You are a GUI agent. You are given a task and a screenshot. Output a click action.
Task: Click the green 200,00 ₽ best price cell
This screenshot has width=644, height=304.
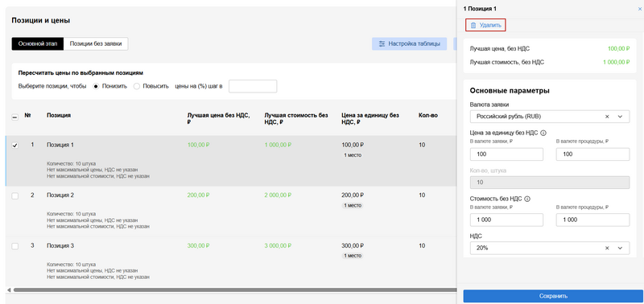pyautogui.click(x=198, y=195)
